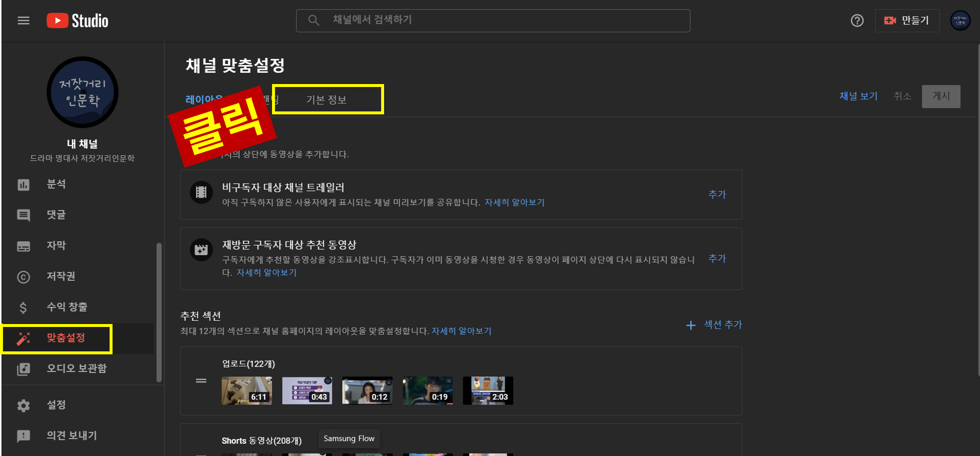
Task: Click the YouTube Studio logo
Action: pos(77,21)
